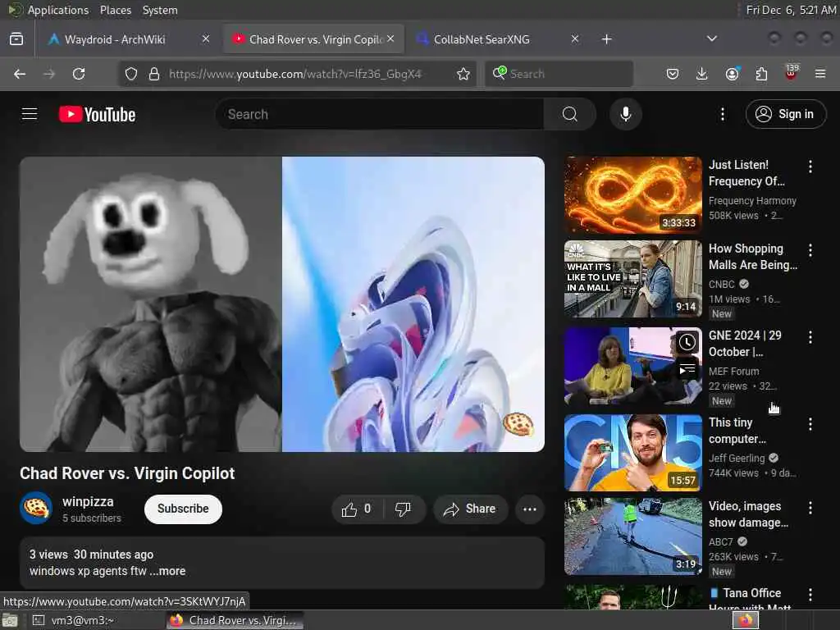Add GNE 2024 video to Watch later

(x=687, y=342)
